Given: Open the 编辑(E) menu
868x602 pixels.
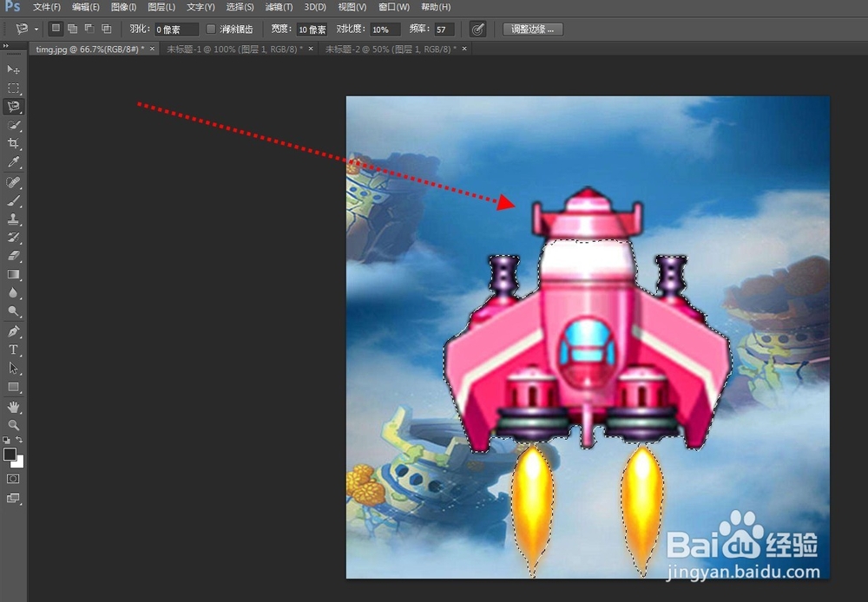Looking at the screenshot, I should pyautogui.click(x=86, y=7).
